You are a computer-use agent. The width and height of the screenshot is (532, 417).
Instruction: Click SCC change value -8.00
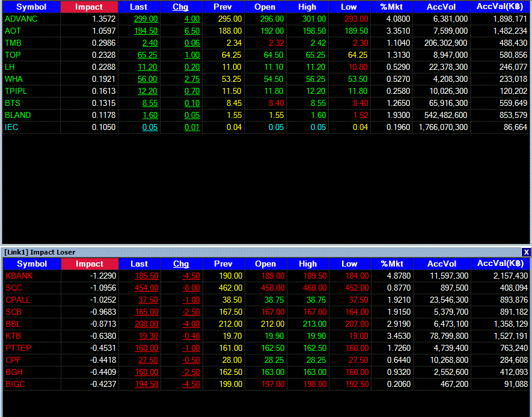click(x=191, y=288)
